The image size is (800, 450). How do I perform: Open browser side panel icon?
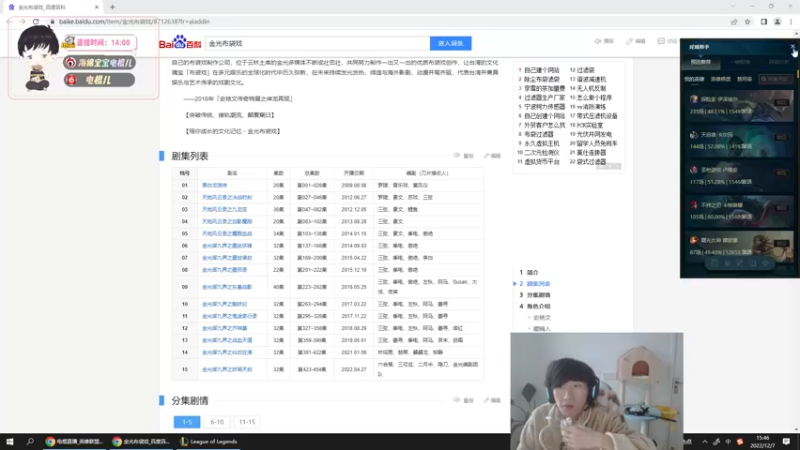pos(764,21)
